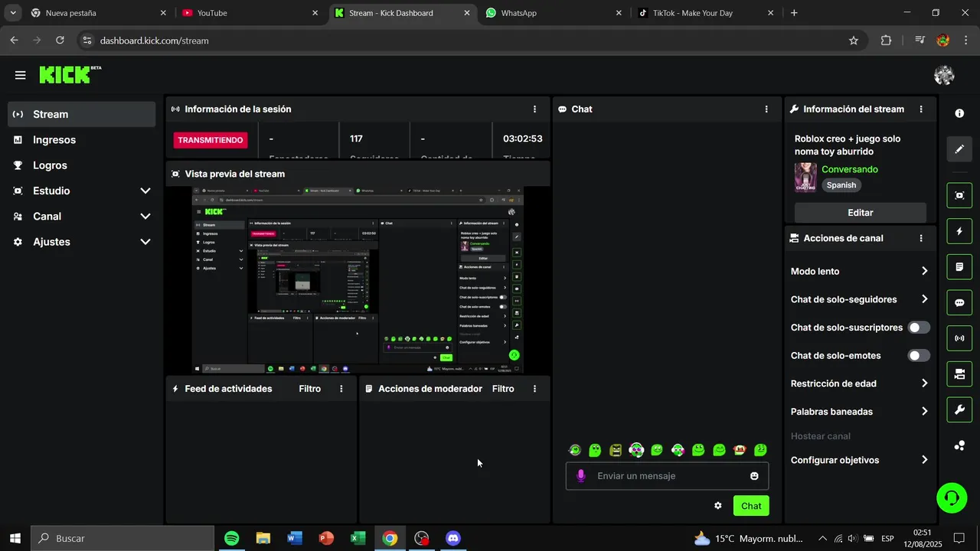Open the Chat panel three-dot menu
Screen dimensions: 980x551
(766, 109)
